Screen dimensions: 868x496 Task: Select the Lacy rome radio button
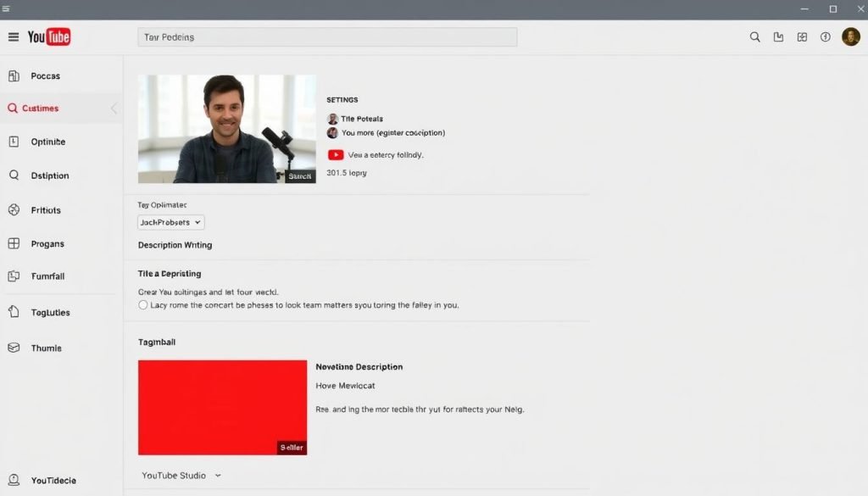(x=142, y=305)
